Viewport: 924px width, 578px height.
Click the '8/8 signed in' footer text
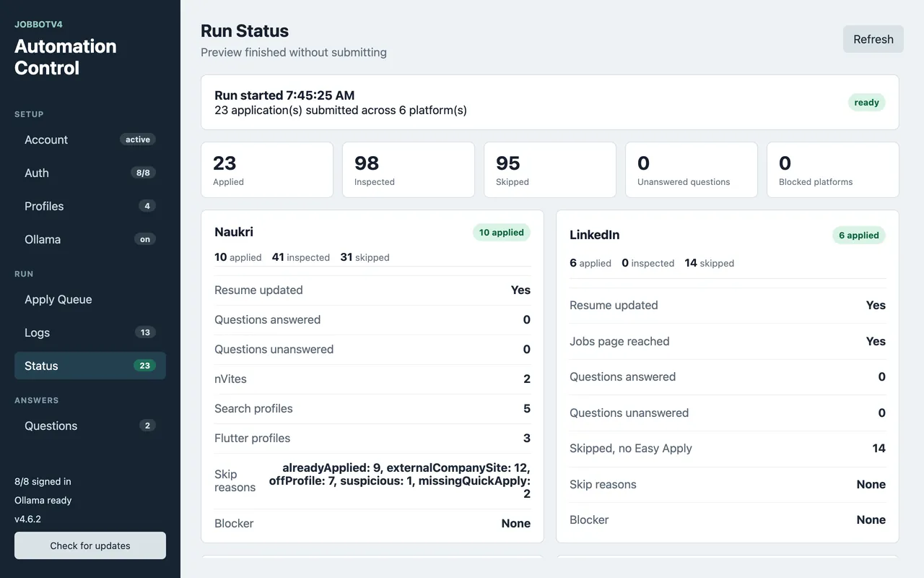[43, 481]
